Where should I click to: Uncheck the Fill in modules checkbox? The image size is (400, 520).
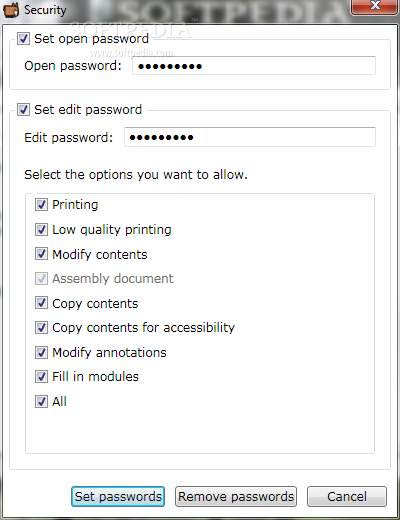point(41,377)
